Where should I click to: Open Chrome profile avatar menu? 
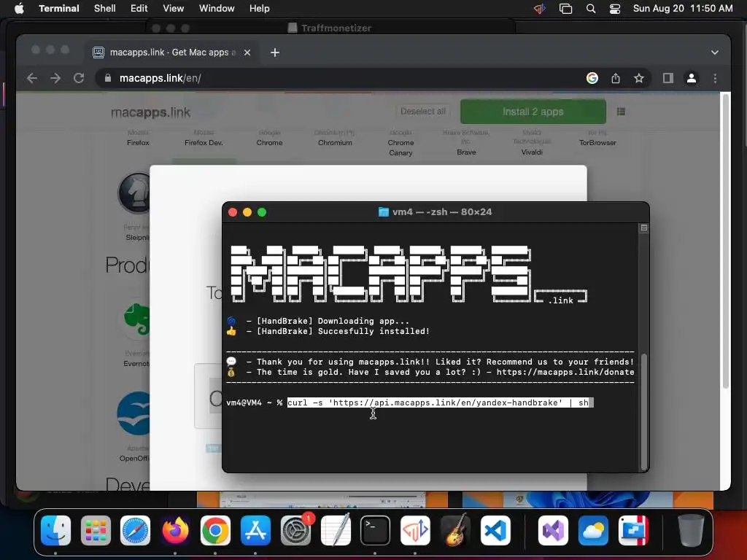692,78
